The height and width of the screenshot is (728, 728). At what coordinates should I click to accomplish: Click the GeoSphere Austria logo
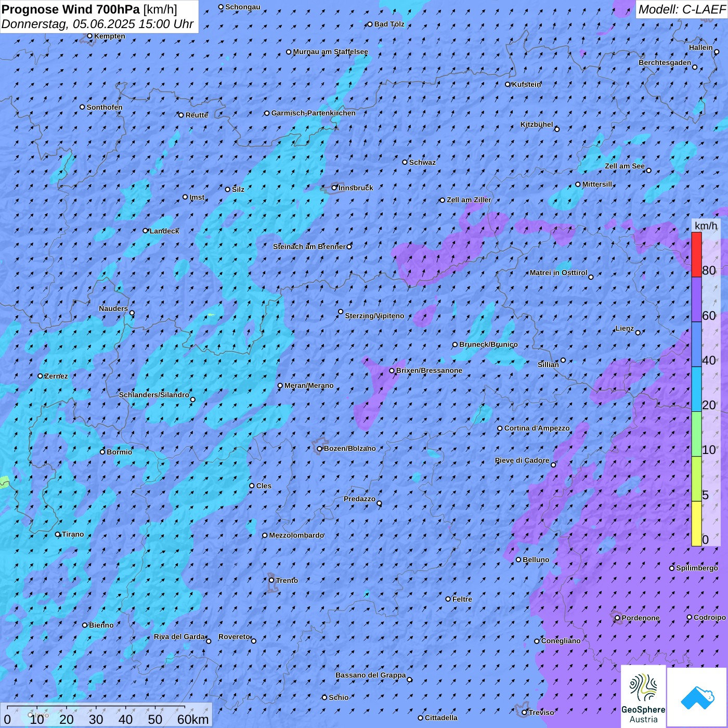tap(643, 696)
